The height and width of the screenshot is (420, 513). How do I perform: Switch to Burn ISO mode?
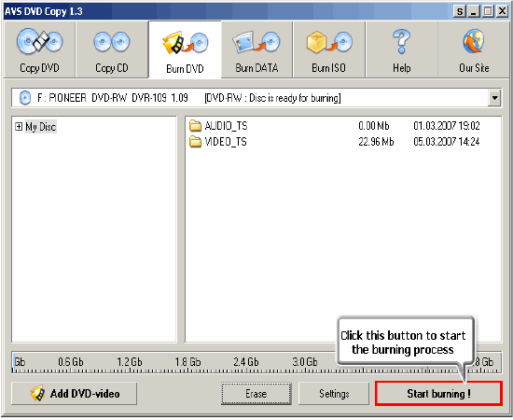(329, 50)
